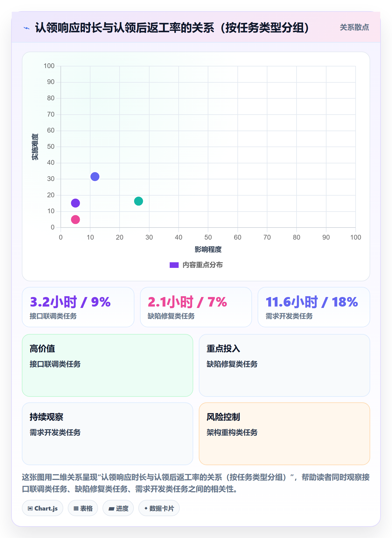Select the 3.2小时 / 9% stat card value
This screenshot has height=538, width=392.
tap(70, 302)
